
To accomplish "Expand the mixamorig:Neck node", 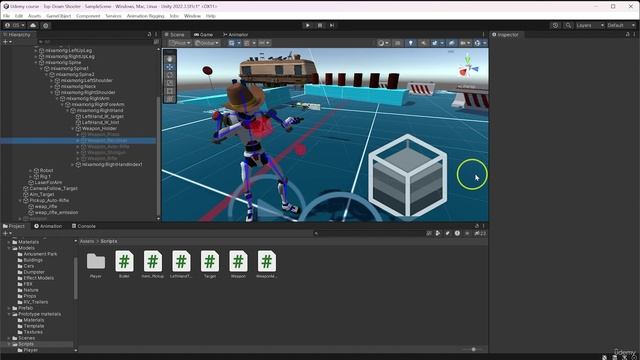I will [x=52, y=87].
